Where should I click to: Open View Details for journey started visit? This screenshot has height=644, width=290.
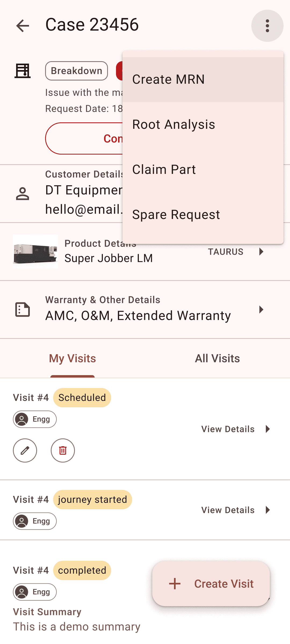click(235, 510)
